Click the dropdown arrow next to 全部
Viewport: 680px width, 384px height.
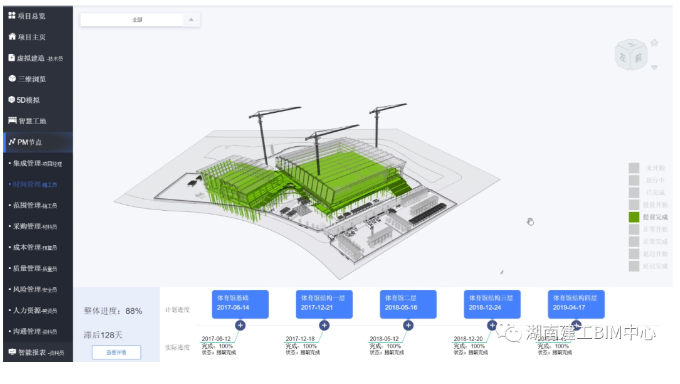click(191, 20)
